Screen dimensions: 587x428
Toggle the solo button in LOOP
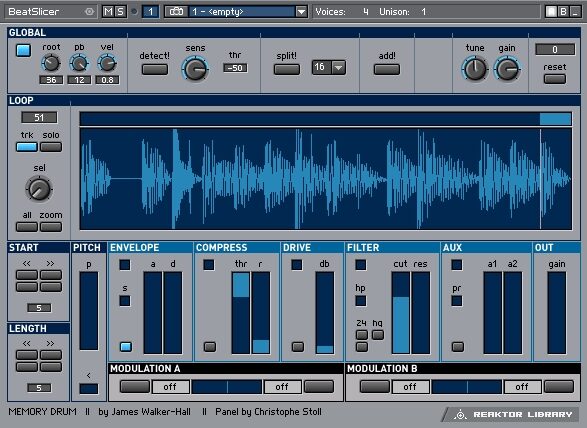pyautogui.click(x=51, y=147)
